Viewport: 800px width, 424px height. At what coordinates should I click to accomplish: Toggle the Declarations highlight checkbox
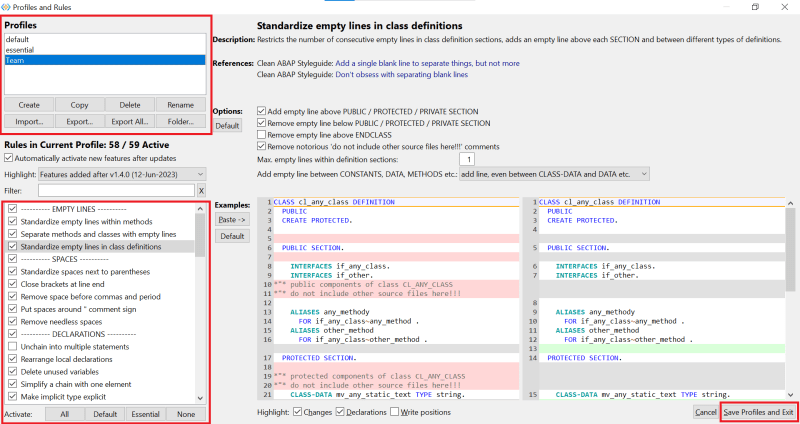tap(340, 412)
